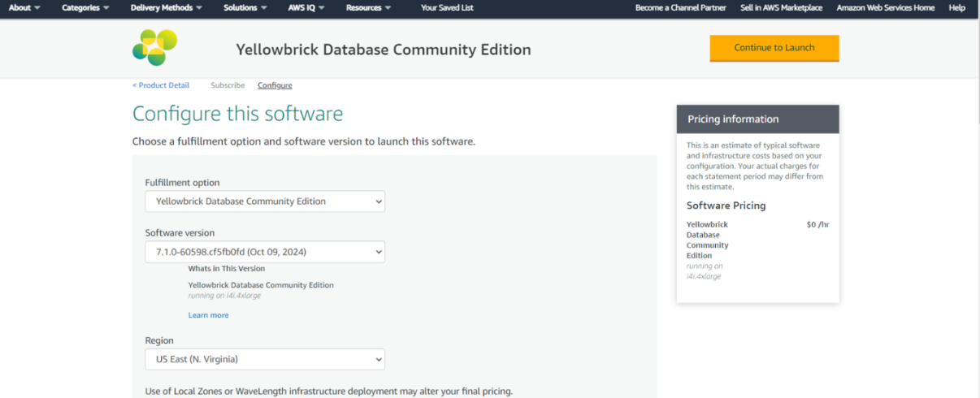This screenshot has height=398, width=980.
Task: Open the Resources menu
Action: coord(368,8)
